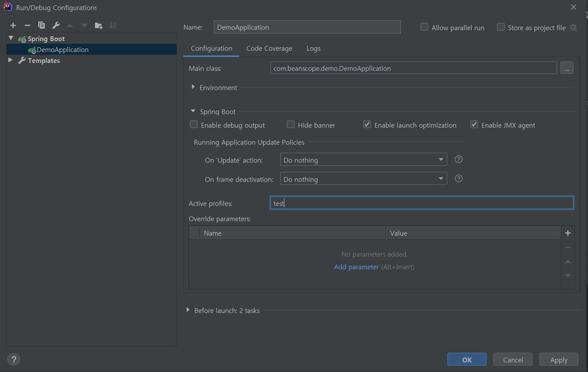The width and height of the screenshot is (588, 372).
Task: Remove the selected configuration with the minus icon
Action: [x=27, y=25]
